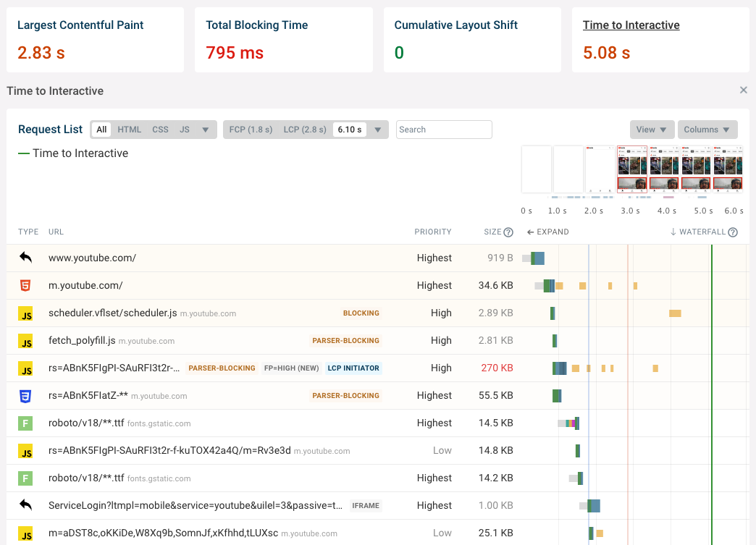Click the FP=HIGH (NEW) tag
This screenshot has width=756, height=545.
coord(292,368)
